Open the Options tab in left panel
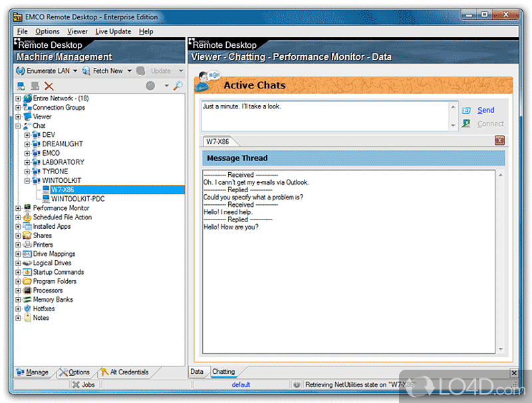The image size is (532, 403). (x=74, y=372)
